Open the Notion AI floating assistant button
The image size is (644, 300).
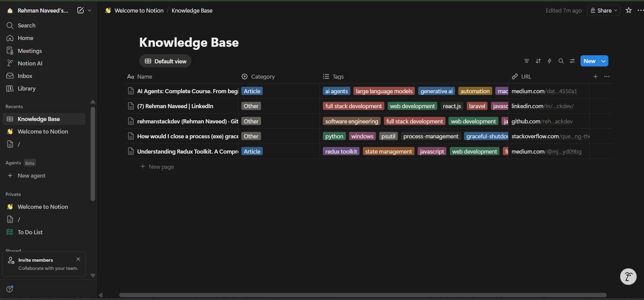[628, 277]
